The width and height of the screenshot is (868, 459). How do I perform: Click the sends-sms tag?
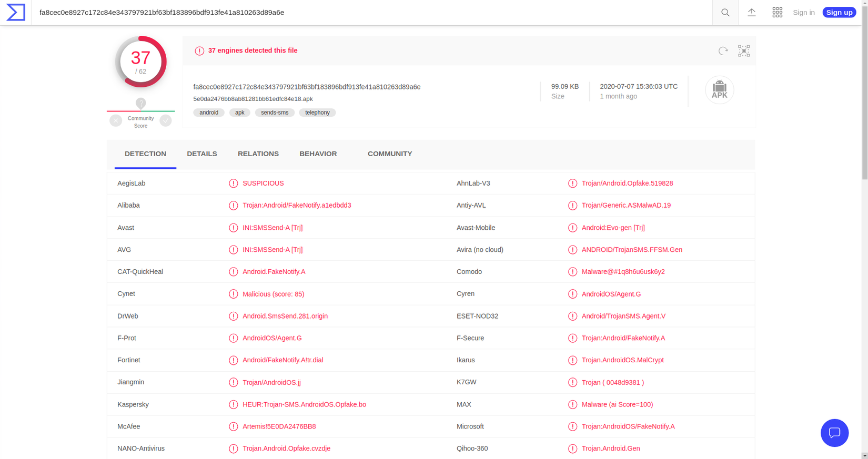275,113
